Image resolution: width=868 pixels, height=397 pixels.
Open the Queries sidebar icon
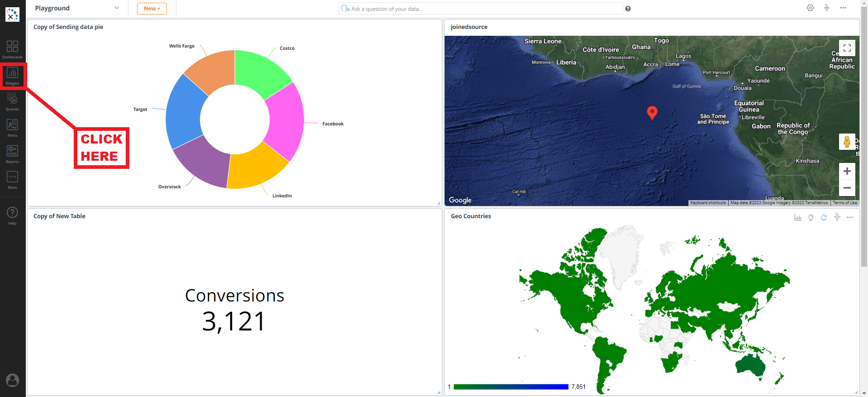click(12, 101)
